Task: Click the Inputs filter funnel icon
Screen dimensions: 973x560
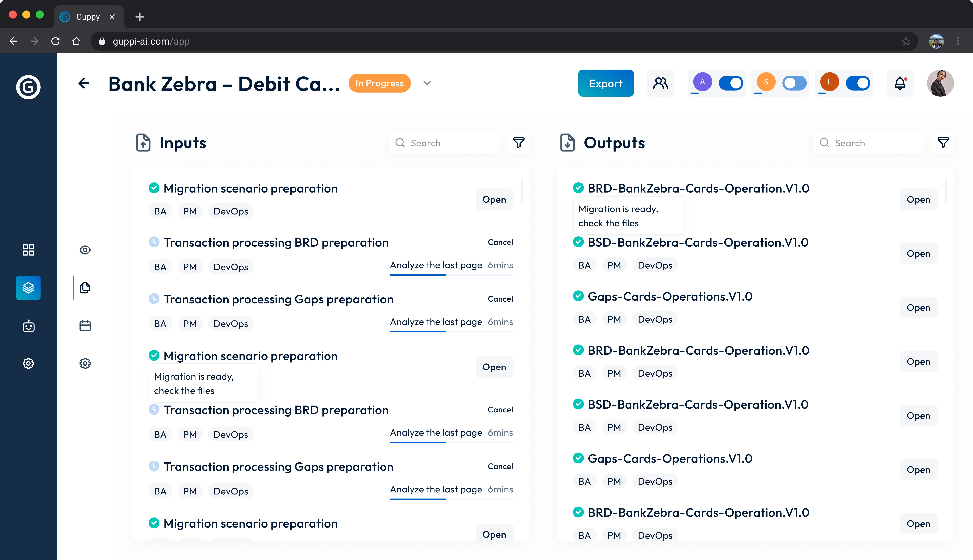Action: pos(519,143)
